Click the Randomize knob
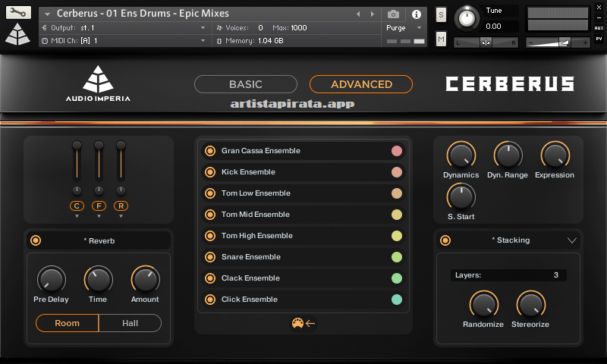 (x=484, y=304)
